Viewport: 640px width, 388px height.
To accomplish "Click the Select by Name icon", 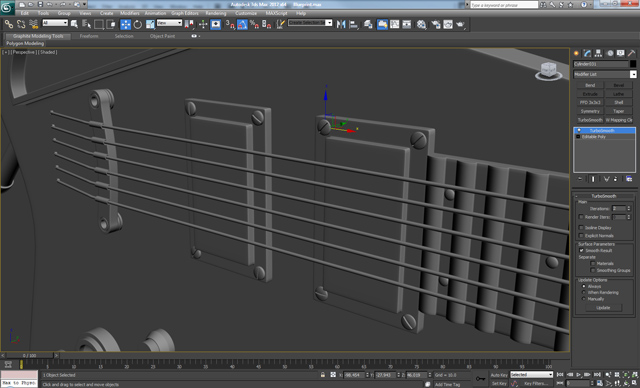I will coord(86,24).
